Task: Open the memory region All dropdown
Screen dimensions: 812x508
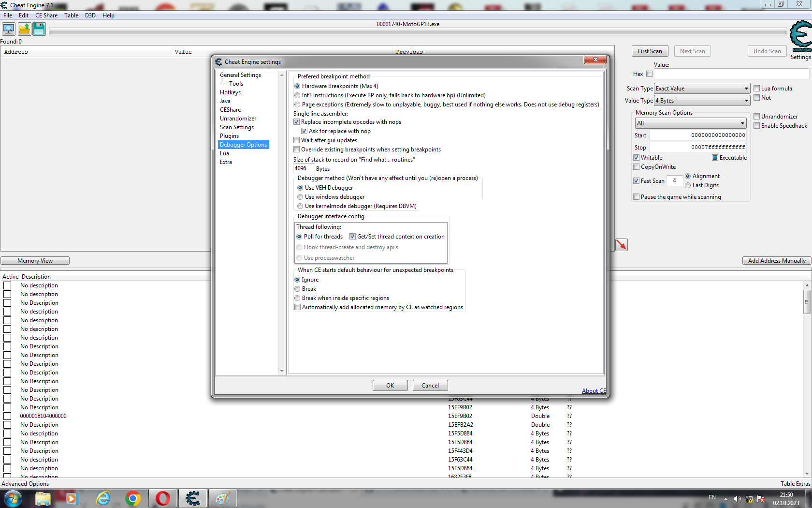Action: (x=691, y=123)
